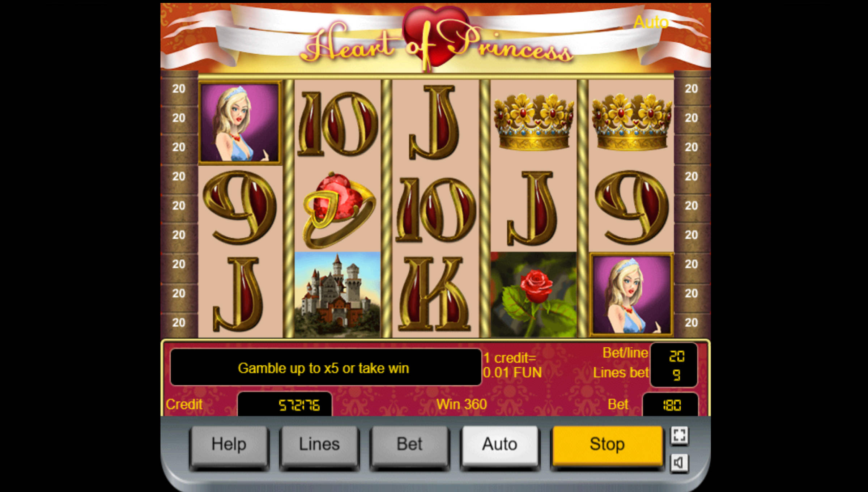Click the castle symbol on reel two
The height and width of the screenshot is (492, 868).
337,294
